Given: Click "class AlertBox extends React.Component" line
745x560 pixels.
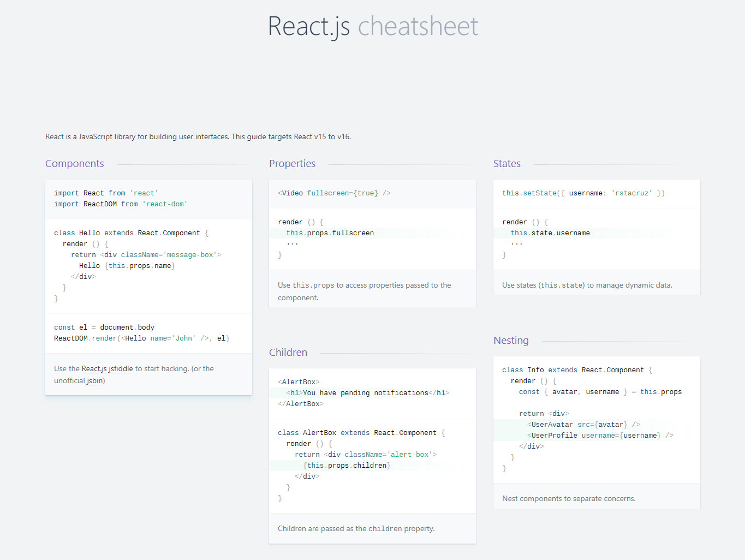Looking at the screenshot, I should (x=361, y=433).
